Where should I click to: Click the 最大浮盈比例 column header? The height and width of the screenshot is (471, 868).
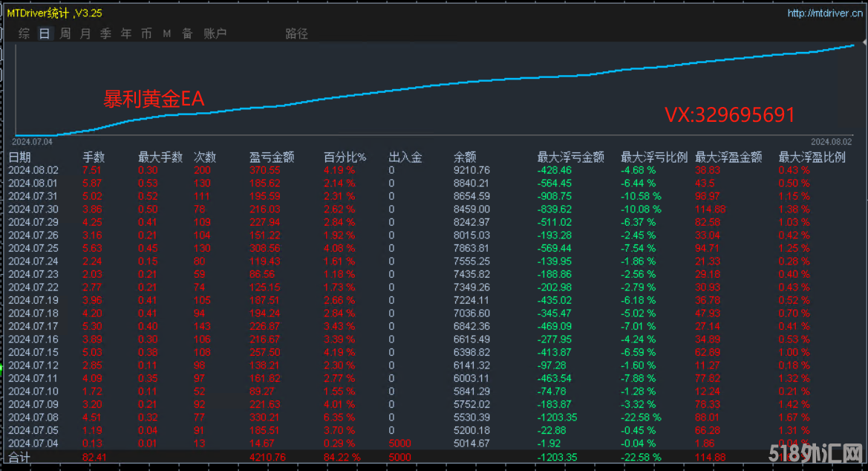pos(812,157)
